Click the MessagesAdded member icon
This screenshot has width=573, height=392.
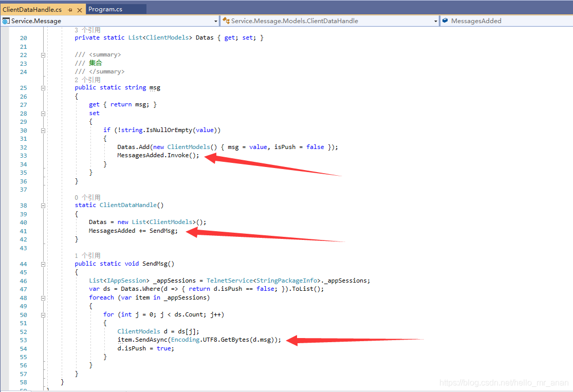[x=445, y=21]
